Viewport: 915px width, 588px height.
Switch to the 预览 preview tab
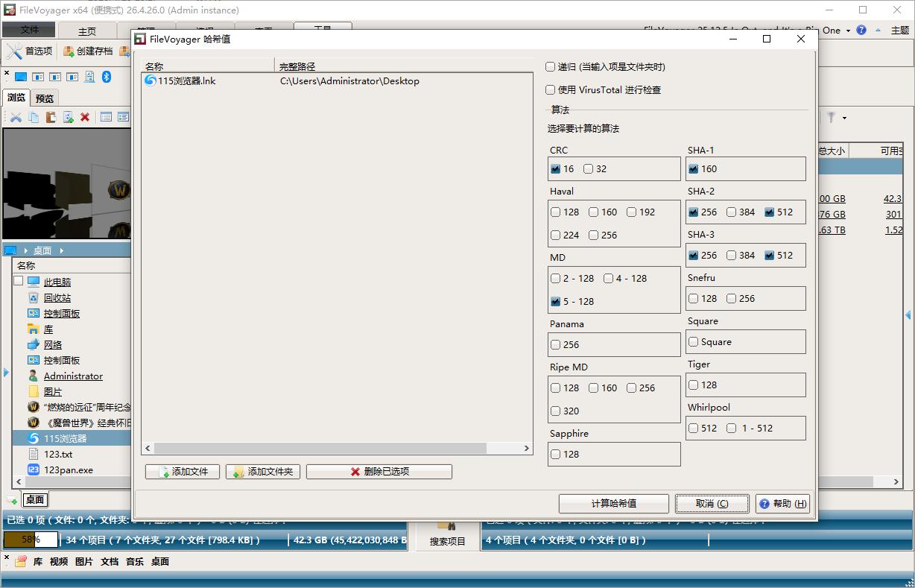[44, 98]
